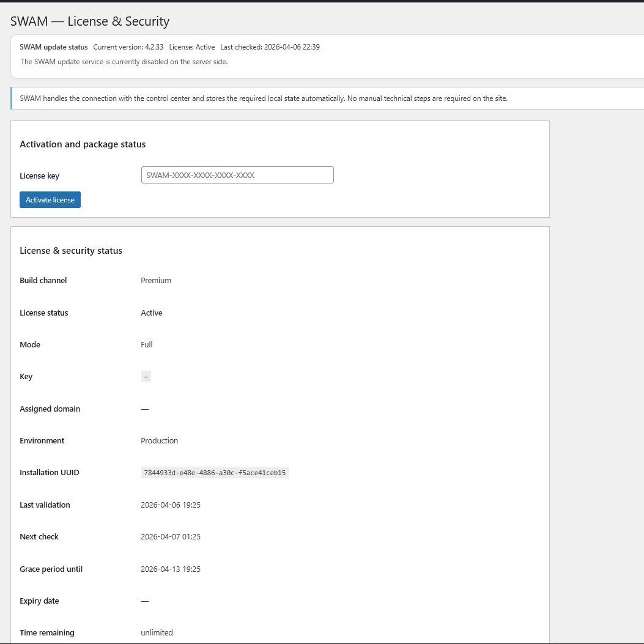This screenshot has width=644, height=644.
Task: Click the gray Key value badge
Action: (x=146, y=377)
